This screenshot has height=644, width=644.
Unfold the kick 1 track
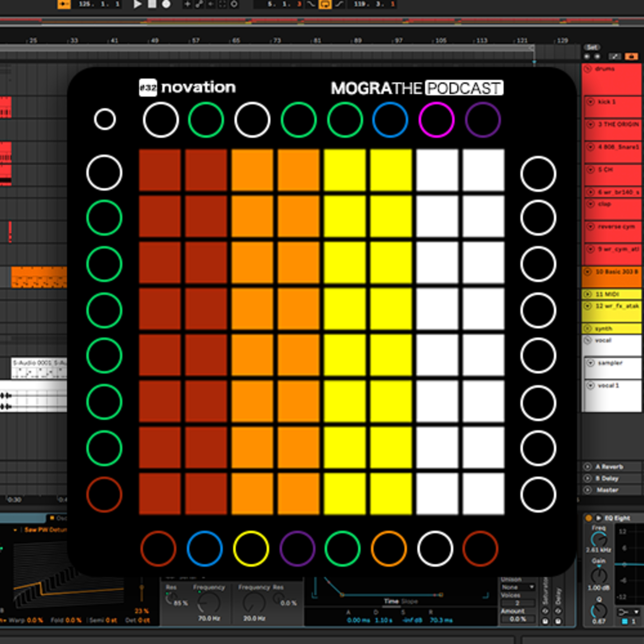pos(591,102)
